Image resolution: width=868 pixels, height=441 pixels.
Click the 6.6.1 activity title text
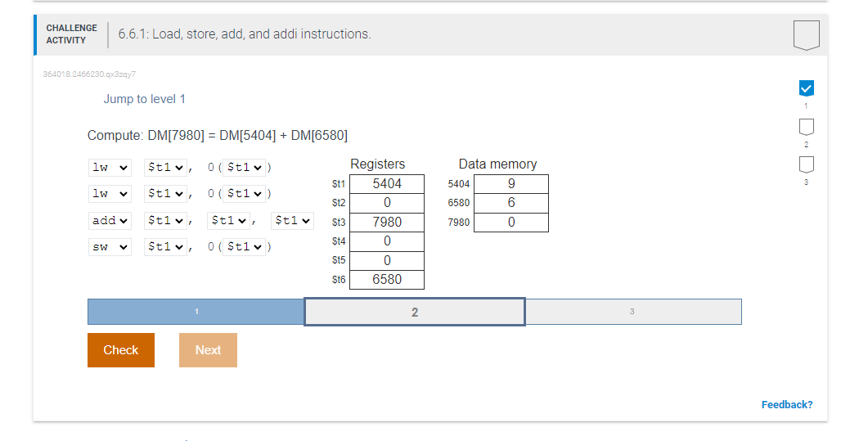(x=245, y=34)
